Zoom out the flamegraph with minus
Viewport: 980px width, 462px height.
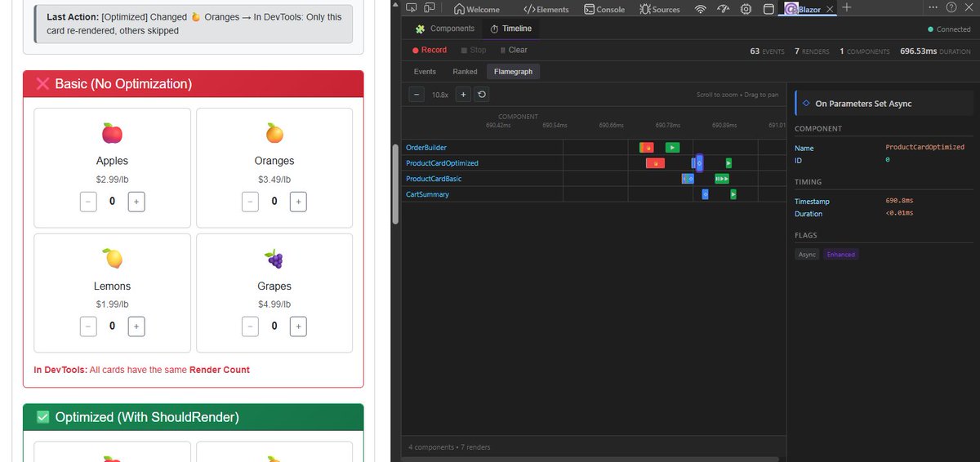click(x=417, y=95)
